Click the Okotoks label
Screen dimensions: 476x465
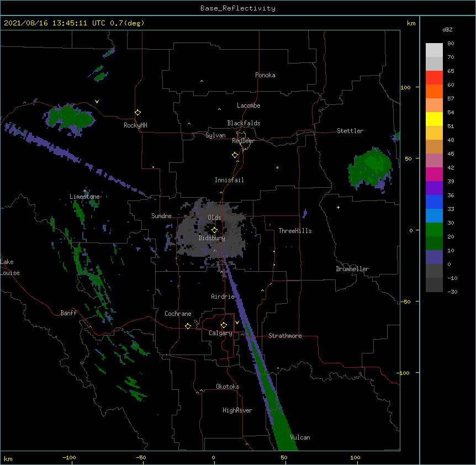click(x=228, y=387)
